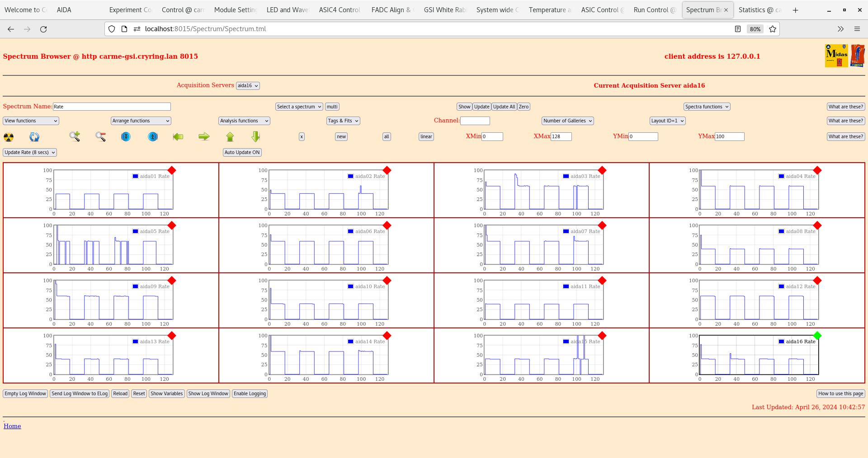Click the blue refresh arrows icon
This screenshot has width=868, height=458.
34,137
